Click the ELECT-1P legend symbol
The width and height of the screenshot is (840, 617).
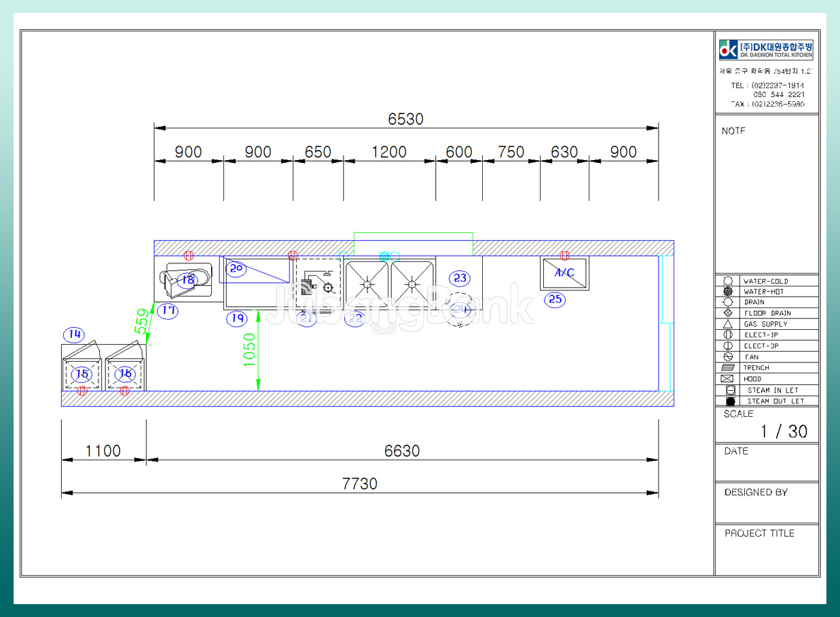tap(728, 335)
